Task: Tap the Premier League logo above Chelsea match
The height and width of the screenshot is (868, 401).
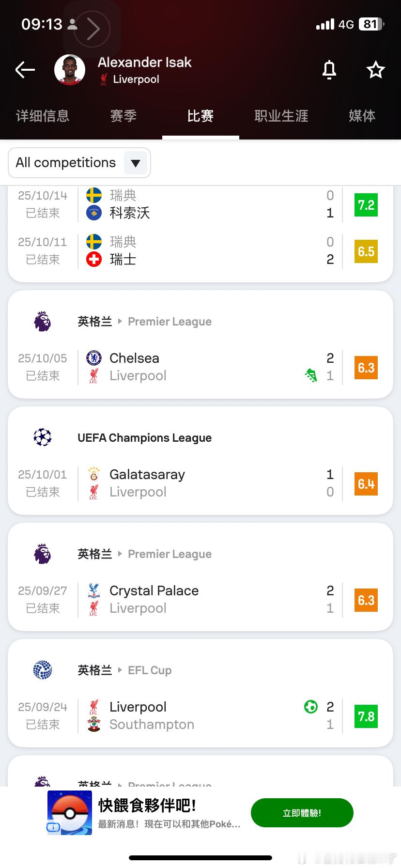Action: click(x=43, y=322)
